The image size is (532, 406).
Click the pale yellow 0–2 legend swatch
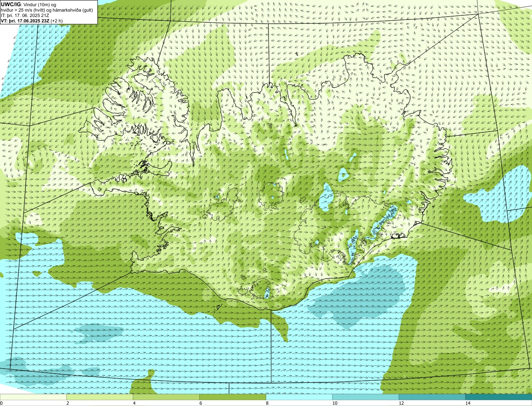coord(33,397)
